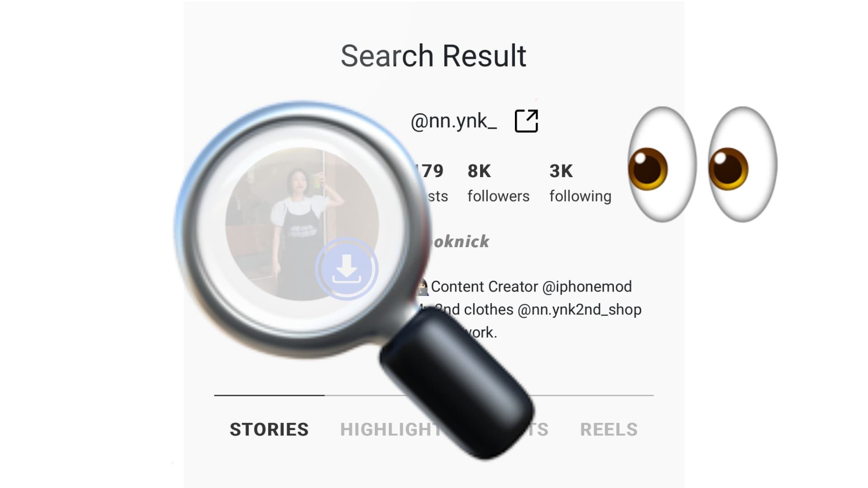Click the bold italic display name
Screen dimensions: 868x488
(x=460, y=241)
